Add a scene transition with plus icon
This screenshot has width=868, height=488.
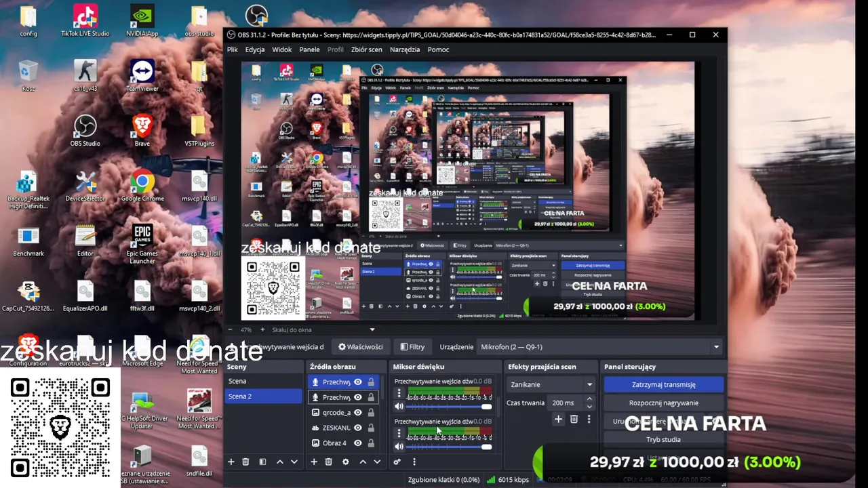click(x=558, y=420)
